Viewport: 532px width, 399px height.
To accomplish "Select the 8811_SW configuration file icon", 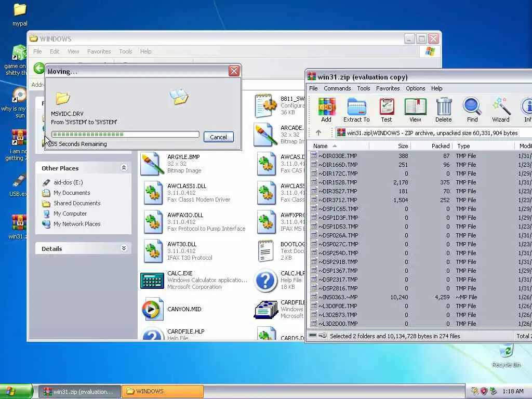I will coord(265,105).
